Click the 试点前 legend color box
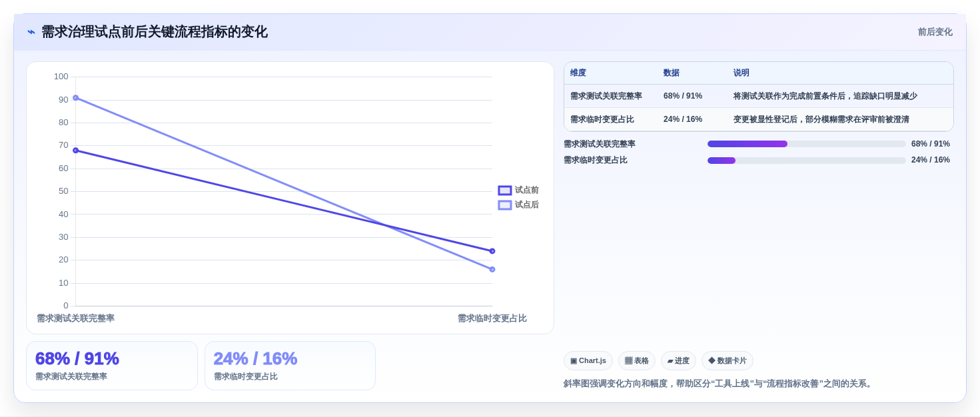Screen dimensions: 980x417 pyautogui.click(x=505, y=191)
